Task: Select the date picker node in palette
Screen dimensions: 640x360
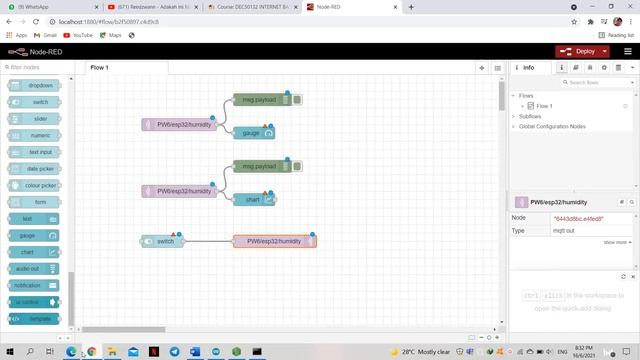Action: [x=34, y=169]
